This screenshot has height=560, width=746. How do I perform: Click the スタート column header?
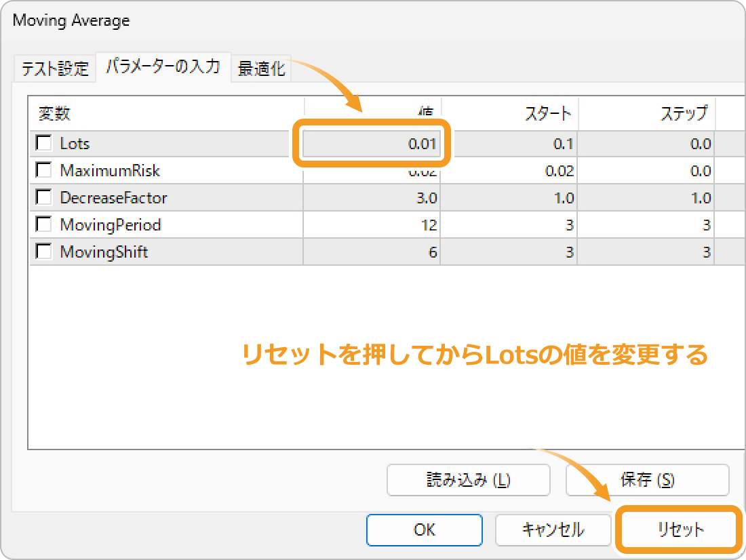click(509, 113)
